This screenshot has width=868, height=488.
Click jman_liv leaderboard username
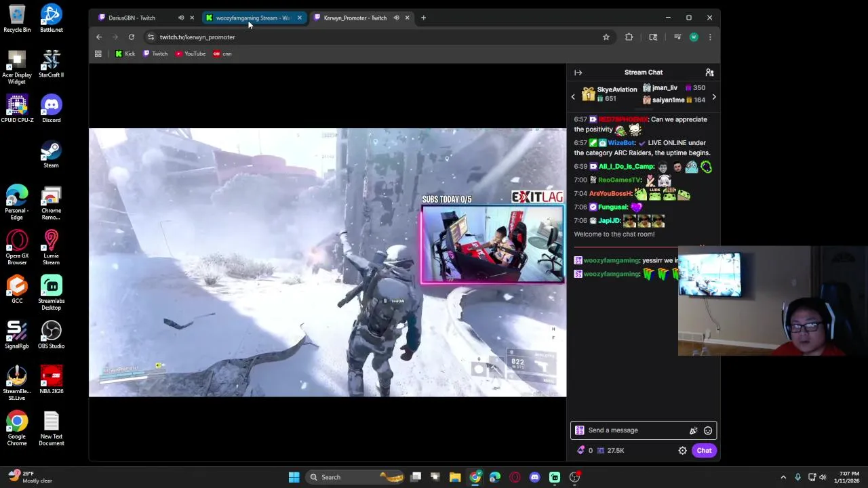pyautogui.click(x=665, y=88)
